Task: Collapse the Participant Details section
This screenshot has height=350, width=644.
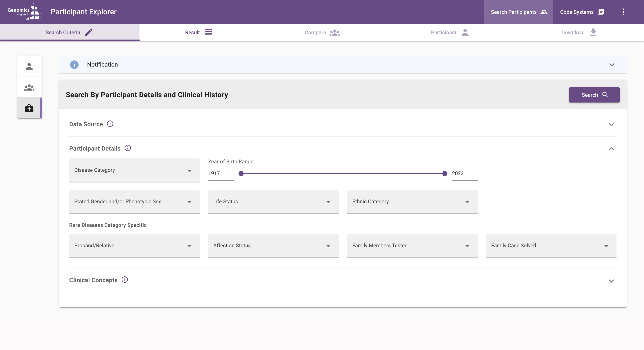Action: tap(611, 149)
